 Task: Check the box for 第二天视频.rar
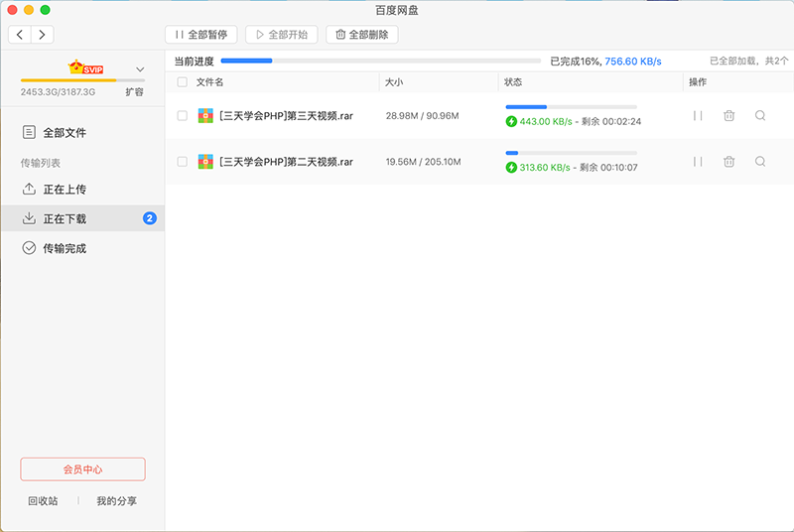[183, 162]
